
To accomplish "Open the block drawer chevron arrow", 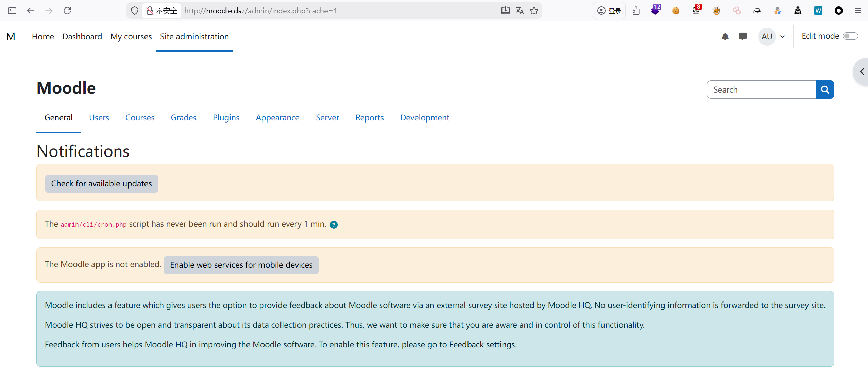I will [x=862, y=71].
